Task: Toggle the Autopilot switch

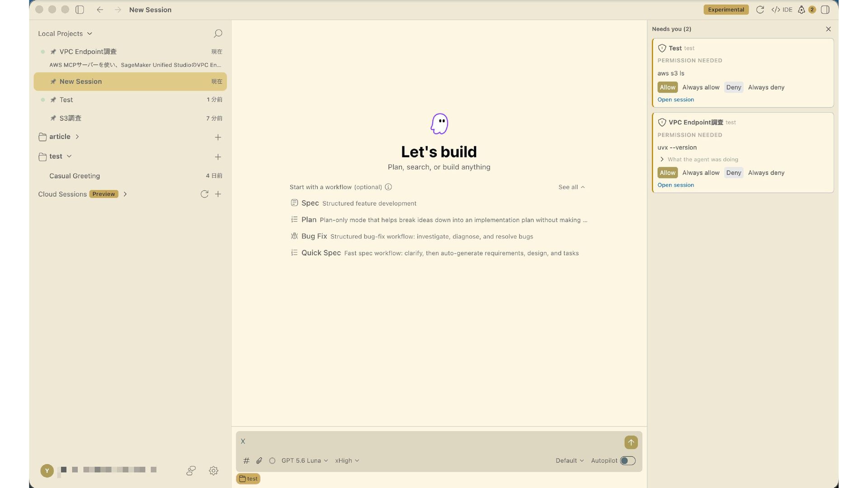Action: click(627, 460)
